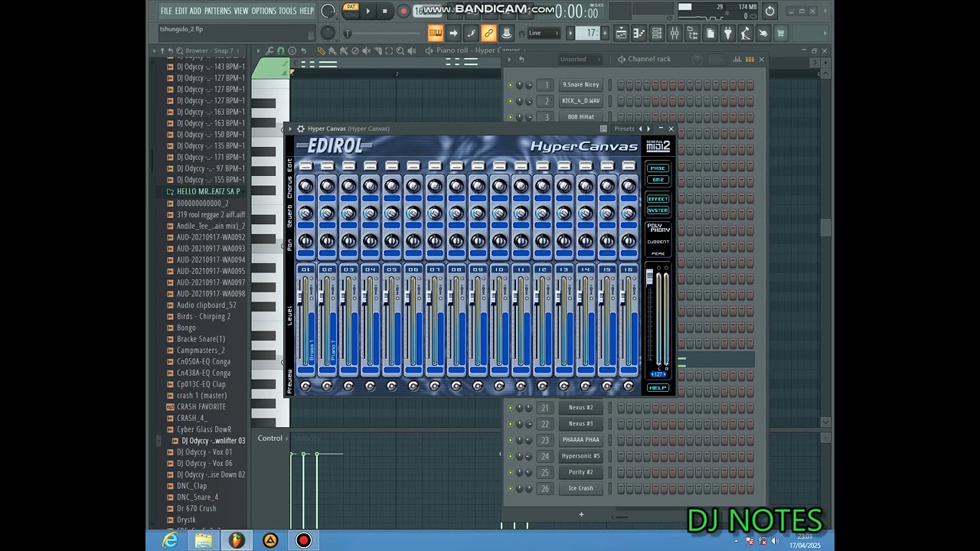This screenshot has width=980, height=551.
Task: Select the delete tool in Piano roll
Action: pyautogui.click(x=355, y=51)
